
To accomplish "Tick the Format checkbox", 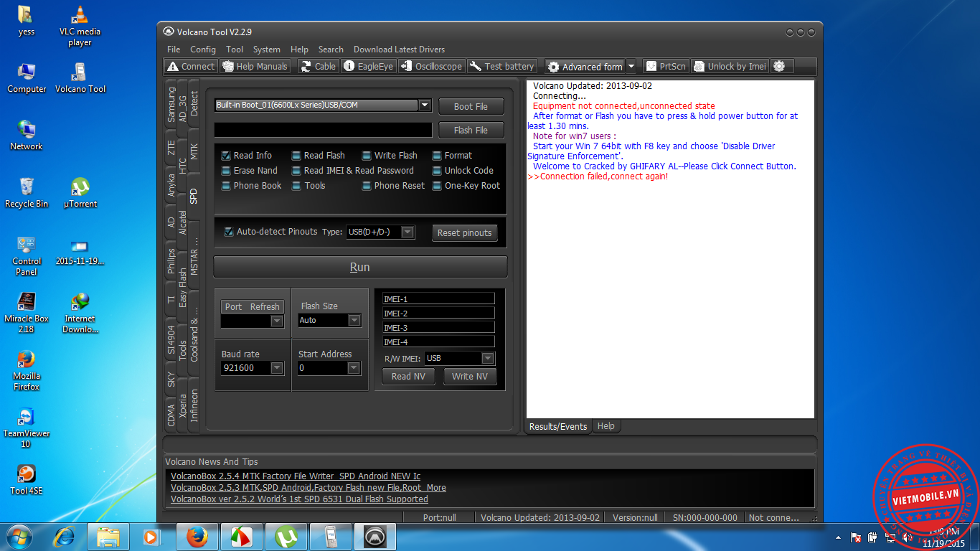I will click(437, 155).
